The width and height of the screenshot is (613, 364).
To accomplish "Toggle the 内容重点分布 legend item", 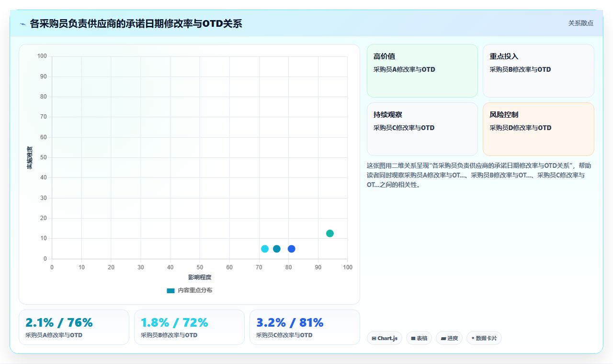I will click(190, 290).
